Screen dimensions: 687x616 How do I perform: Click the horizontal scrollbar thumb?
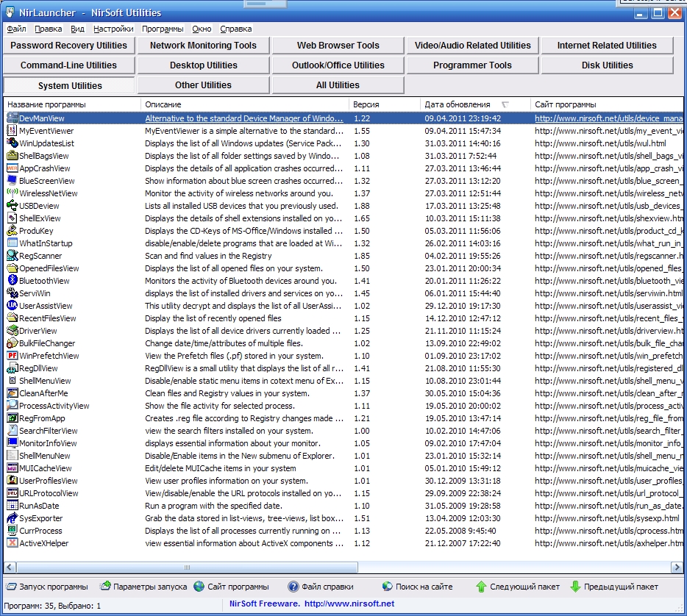pyautogui.click(x=187, y=567)
